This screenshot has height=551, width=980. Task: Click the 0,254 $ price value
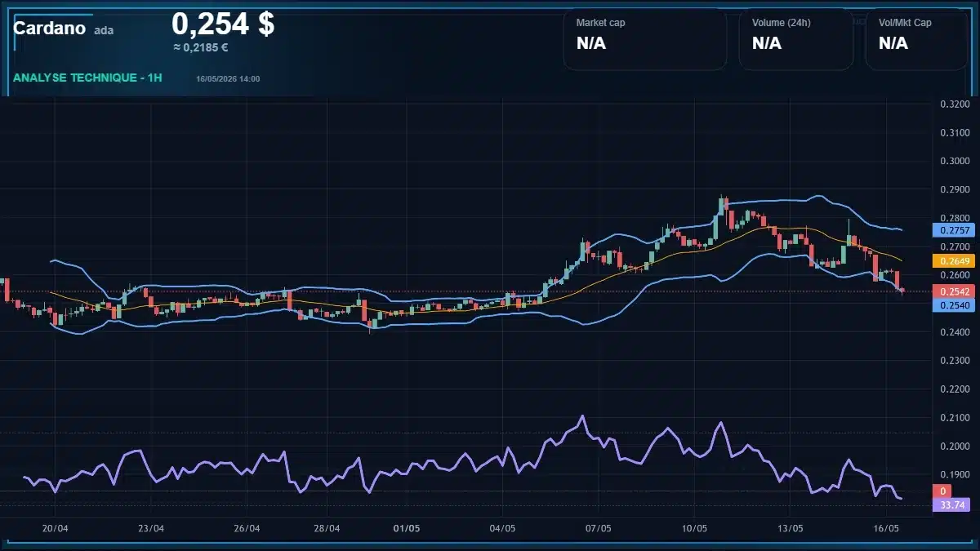tap(223, 24)
